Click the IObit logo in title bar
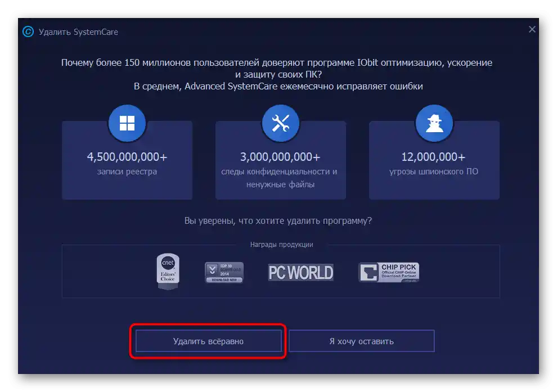The height and width of the screenshot is (392, 557). (28, 32)
